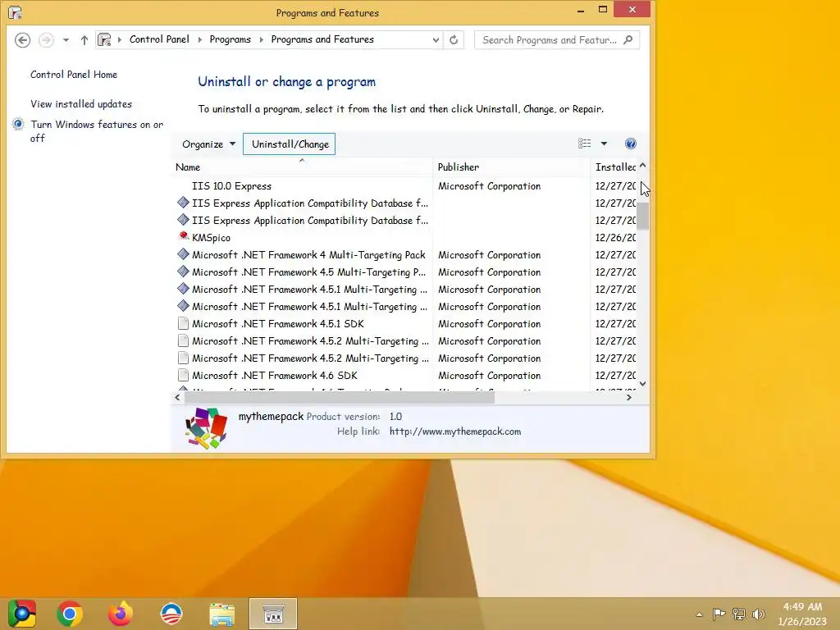
Task: Open network tray icon
Action: coord(739,614)
